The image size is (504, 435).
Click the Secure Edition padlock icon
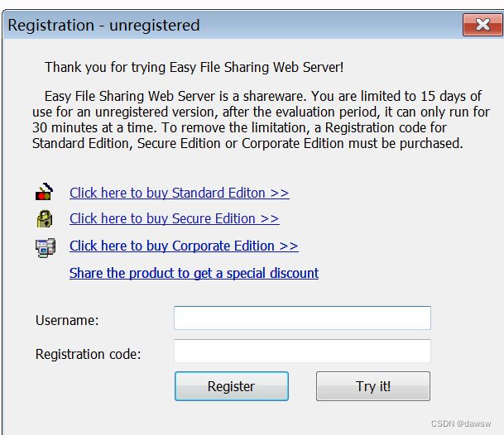tap(45, 219)
